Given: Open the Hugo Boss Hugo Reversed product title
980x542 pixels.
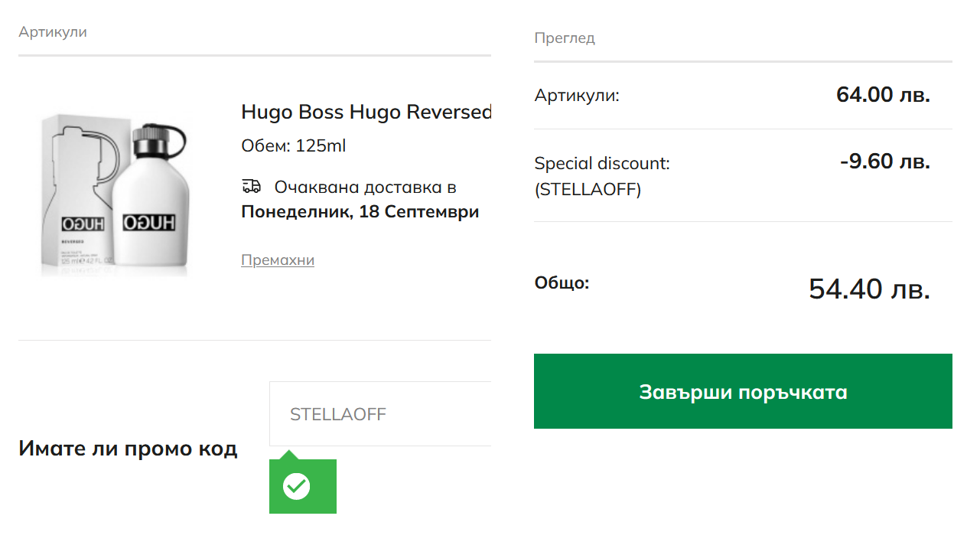Looking at the screenshot, I should point(366,112).
